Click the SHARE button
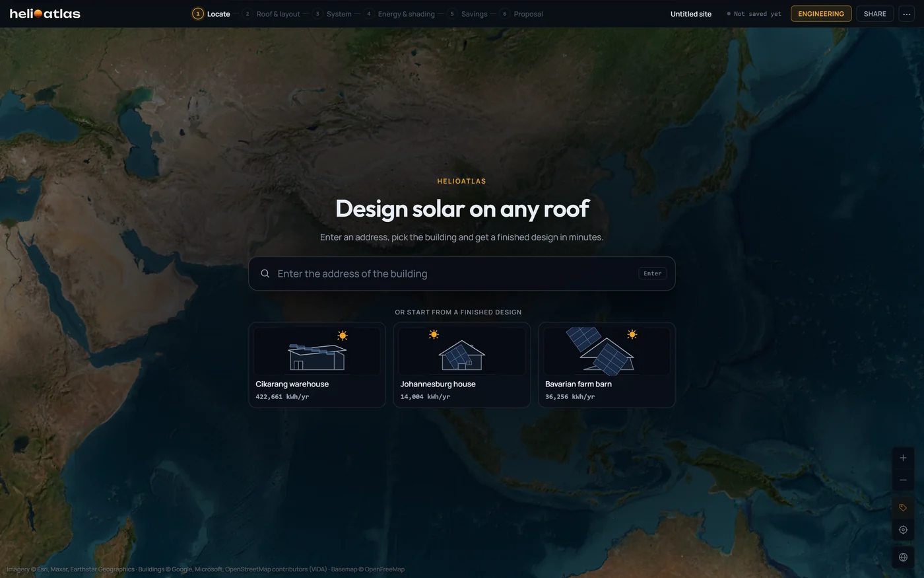 point(874,14)
